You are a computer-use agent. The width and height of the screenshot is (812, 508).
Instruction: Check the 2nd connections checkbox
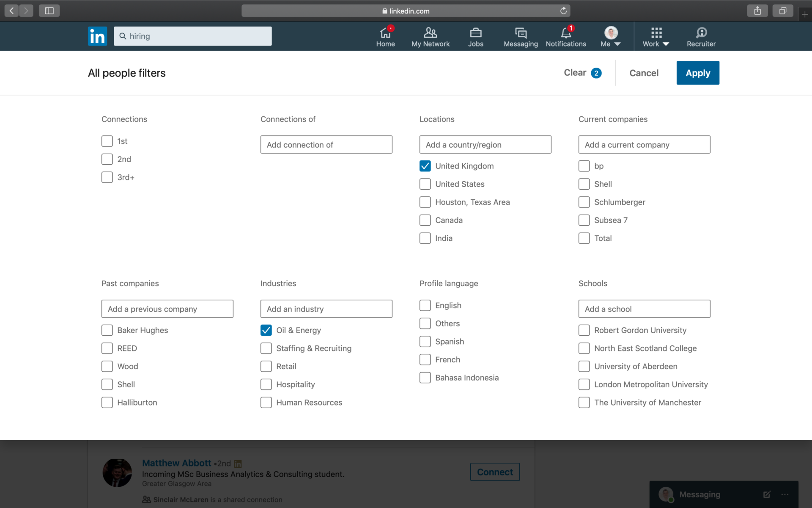click(107, 159)
